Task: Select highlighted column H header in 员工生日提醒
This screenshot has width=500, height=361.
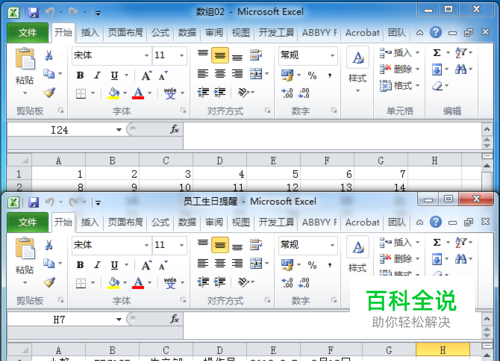Action: coord(443,350)
